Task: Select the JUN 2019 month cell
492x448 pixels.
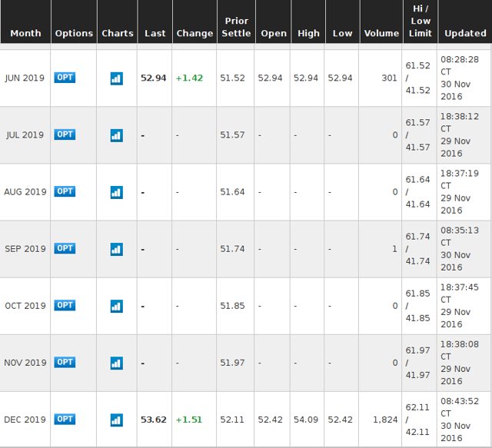Action: coord(25,78)
